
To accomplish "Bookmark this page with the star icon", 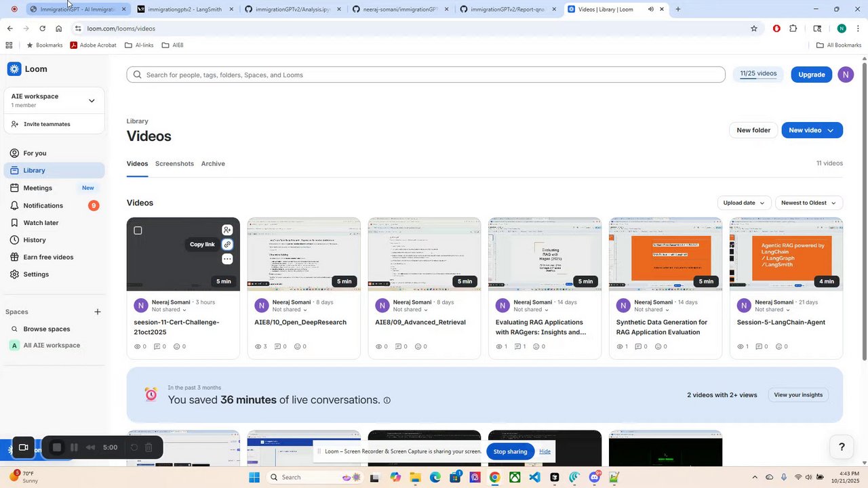I will (754, 28).
